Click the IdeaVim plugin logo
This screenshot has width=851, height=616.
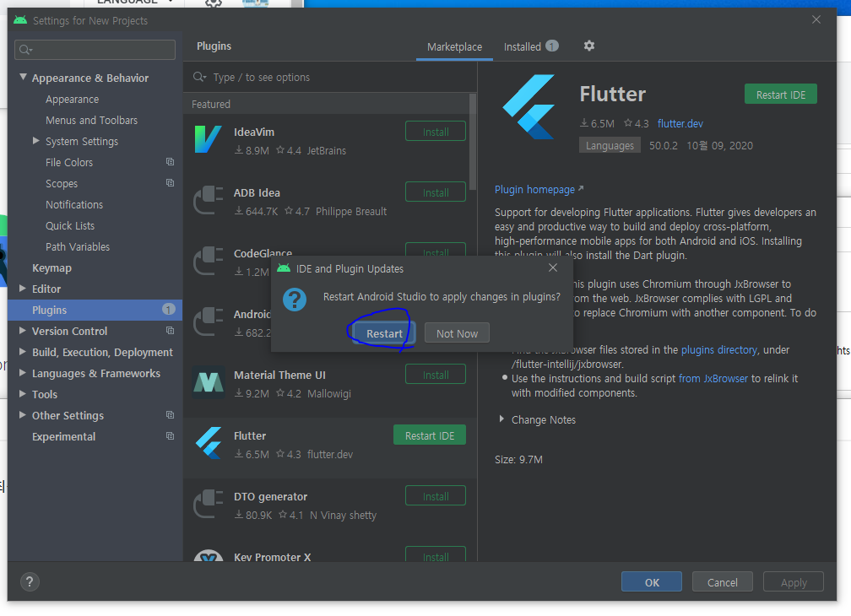209,139
